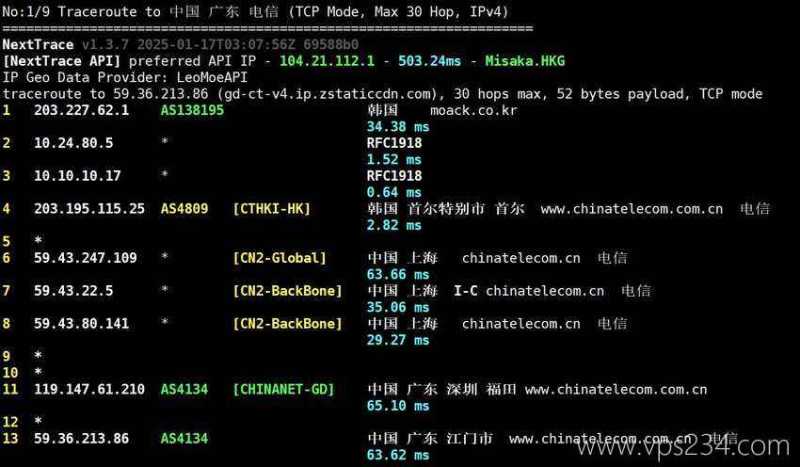Select the AS4809 number on hop 4

(184, 209)
